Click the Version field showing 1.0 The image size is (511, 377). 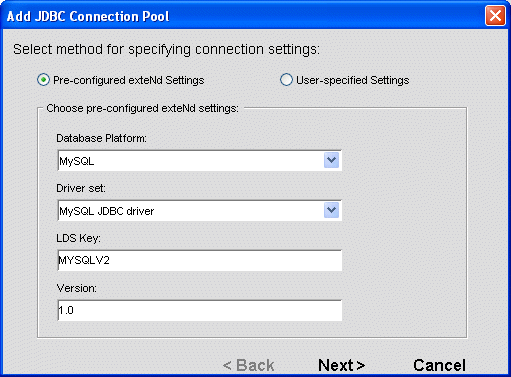(x=200, y=310)
